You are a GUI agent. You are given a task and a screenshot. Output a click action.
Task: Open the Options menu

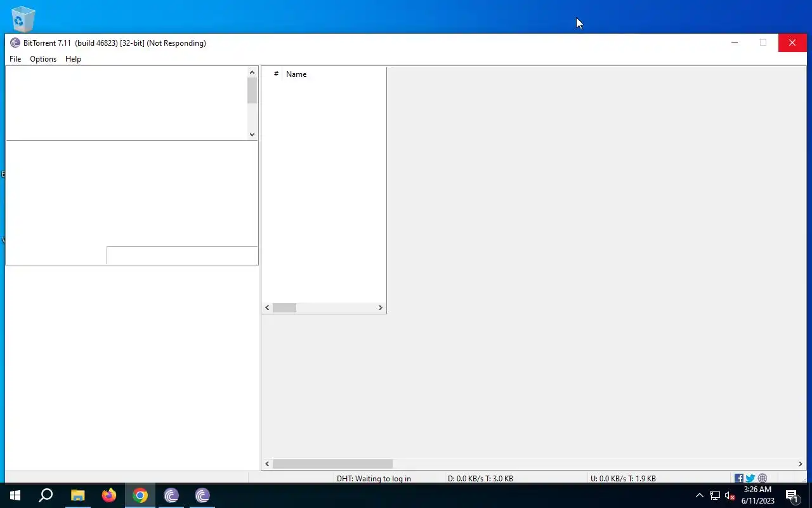coord(43,59)
